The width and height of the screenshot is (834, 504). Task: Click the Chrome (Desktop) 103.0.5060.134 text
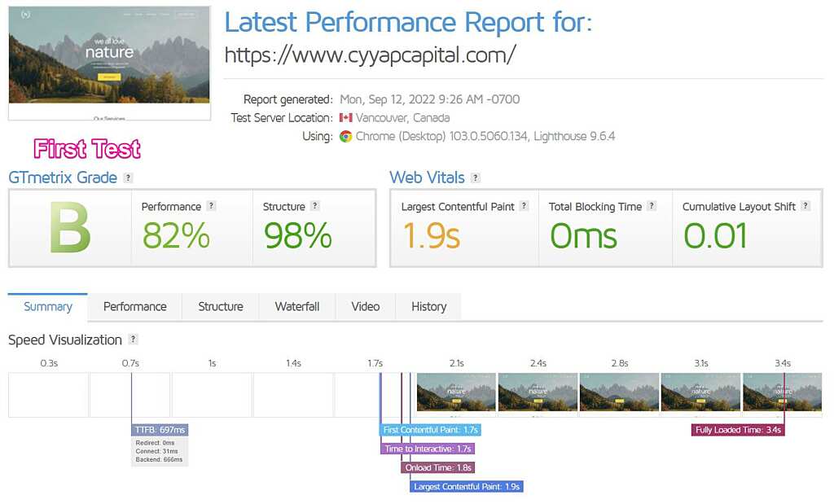[x=442, y=137]
